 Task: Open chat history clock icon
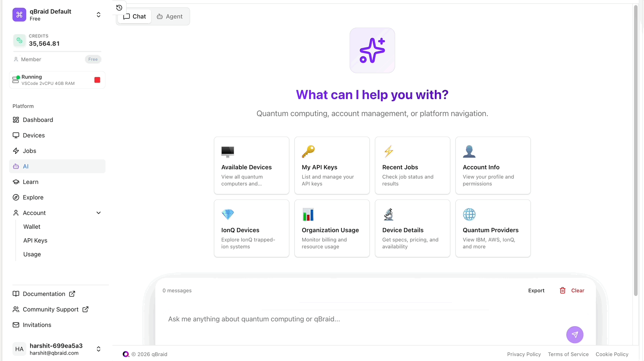119,8
